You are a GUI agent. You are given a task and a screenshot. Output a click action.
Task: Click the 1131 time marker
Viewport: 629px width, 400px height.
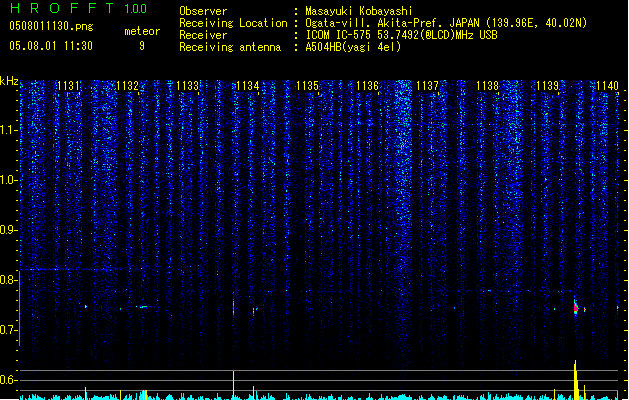pos(68,86)
